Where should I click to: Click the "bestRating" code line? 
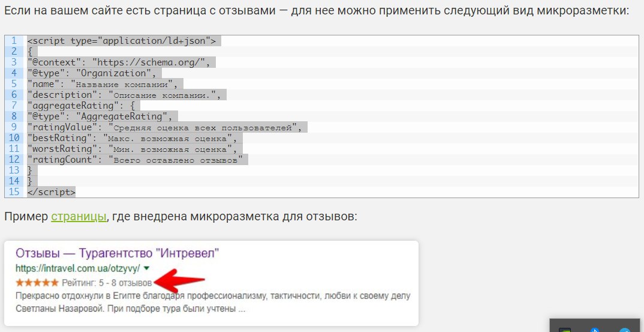132,138
